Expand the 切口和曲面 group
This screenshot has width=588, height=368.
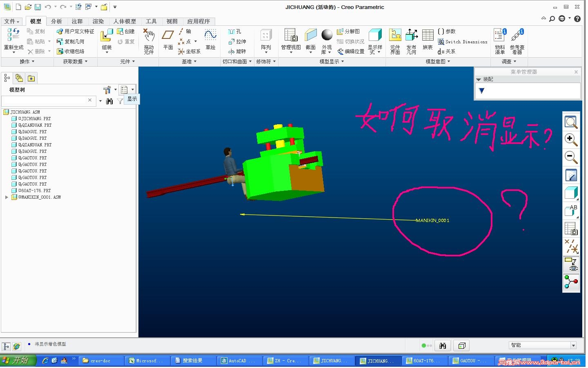tap(237, 62)
